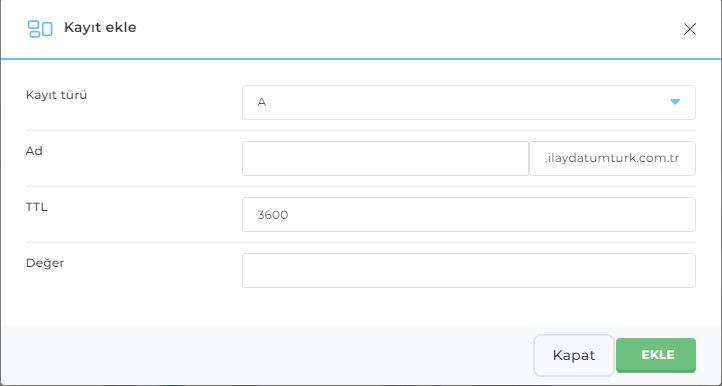This screenshot has width=722, height=386.
Task: Click into the TTL input field
Action: [x=469, y=215]
